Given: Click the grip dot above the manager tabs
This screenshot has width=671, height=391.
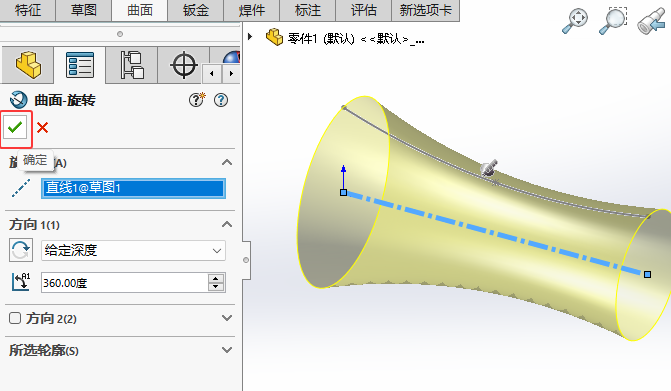Looking at the screenshot, I should (120, 34).
